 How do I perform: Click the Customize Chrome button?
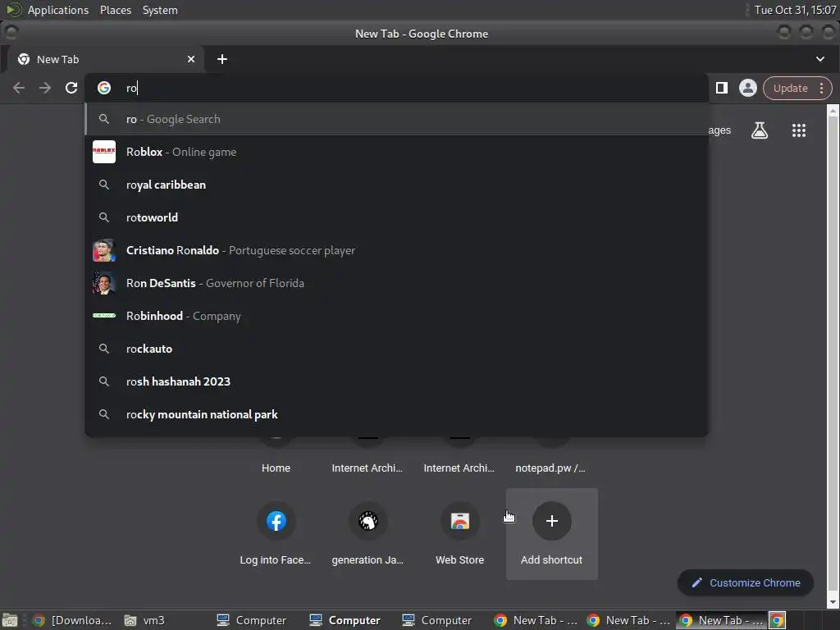click(x=745, y=583)
